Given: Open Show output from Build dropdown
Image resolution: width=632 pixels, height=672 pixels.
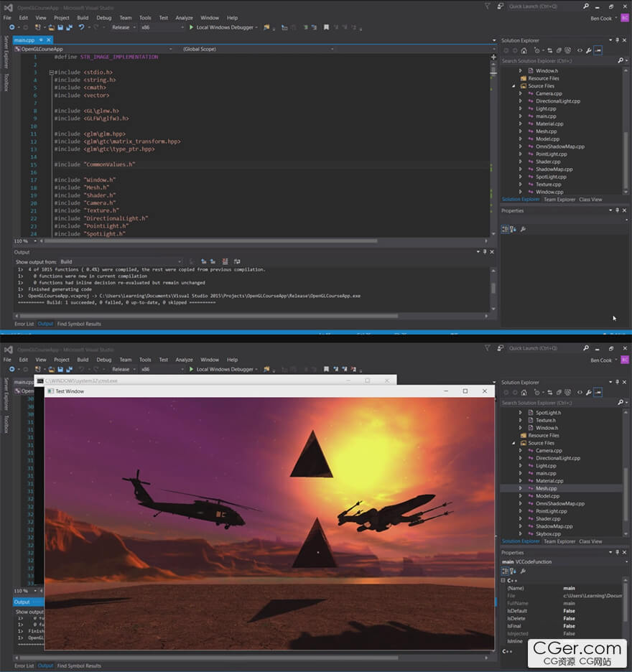Looking at the screenshot, I should (121, 262).
